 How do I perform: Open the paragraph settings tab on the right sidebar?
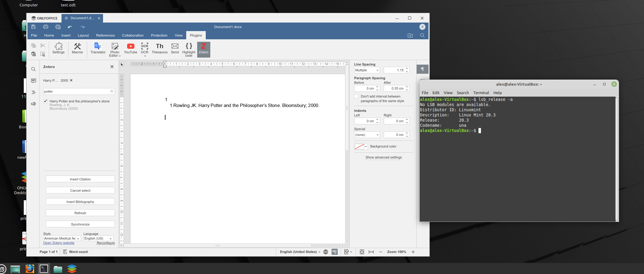pyautogui.click(x=422, y=69)
